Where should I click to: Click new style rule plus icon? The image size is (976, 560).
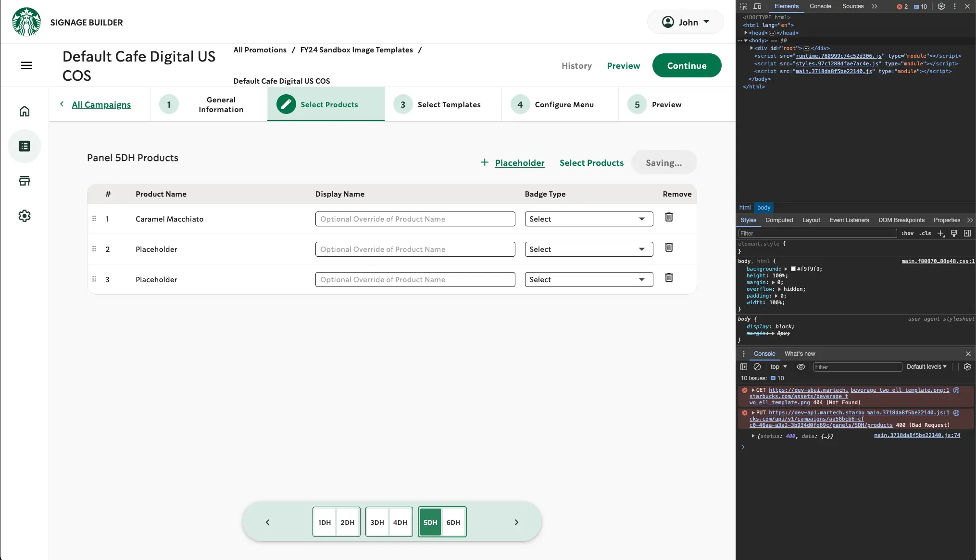941,234
